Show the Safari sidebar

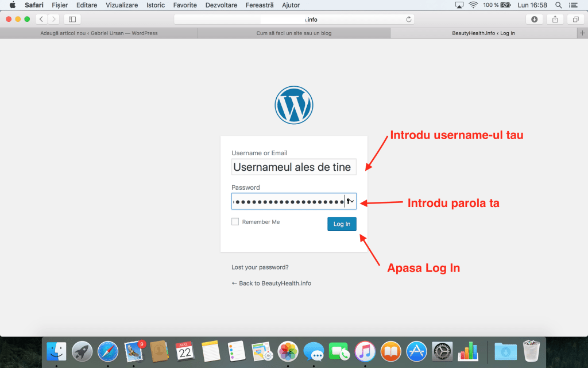(x=72, y=19)
